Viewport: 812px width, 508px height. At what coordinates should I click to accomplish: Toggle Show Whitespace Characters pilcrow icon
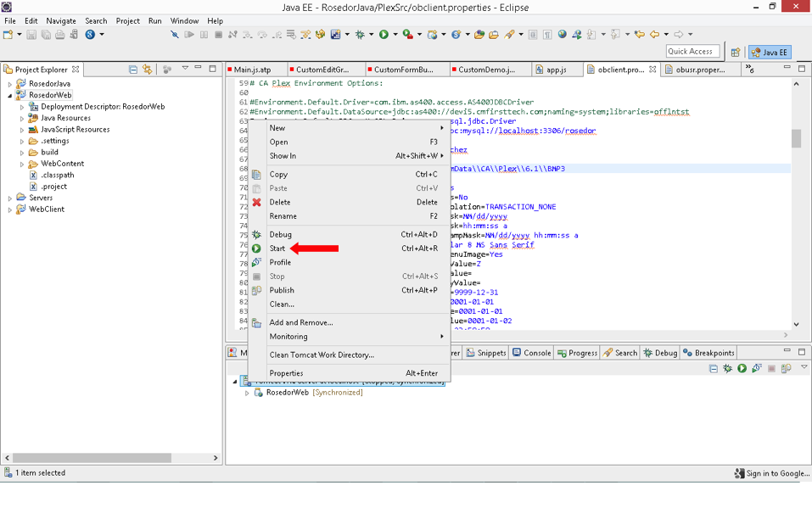(547, 35)
